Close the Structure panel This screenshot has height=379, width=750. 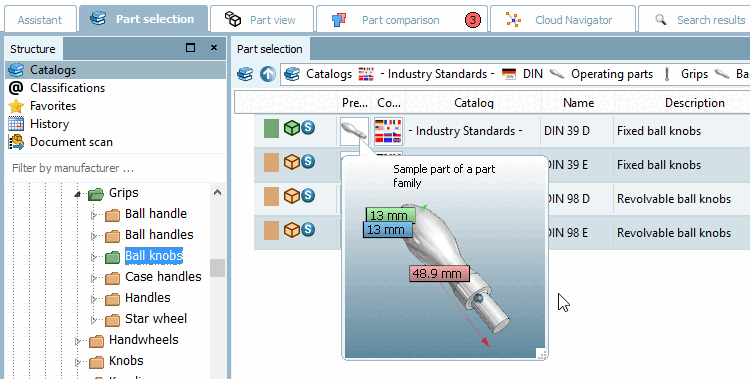(214, 47)
